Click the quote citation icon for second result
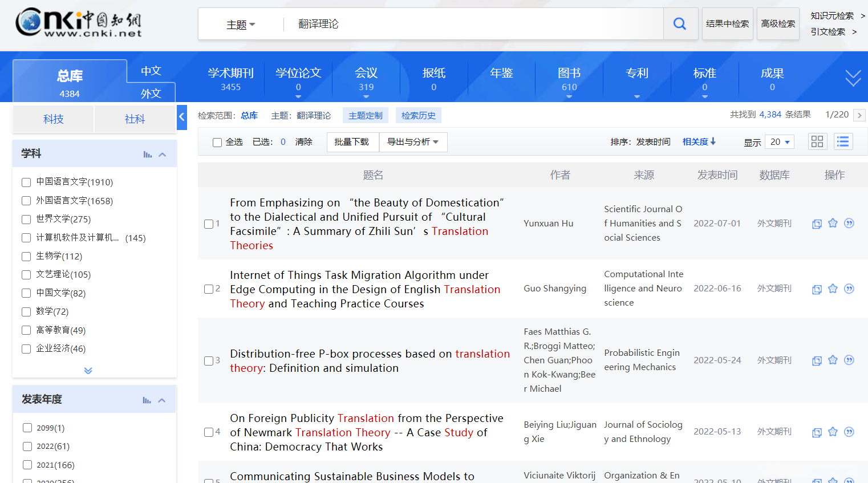 [849, 289]
